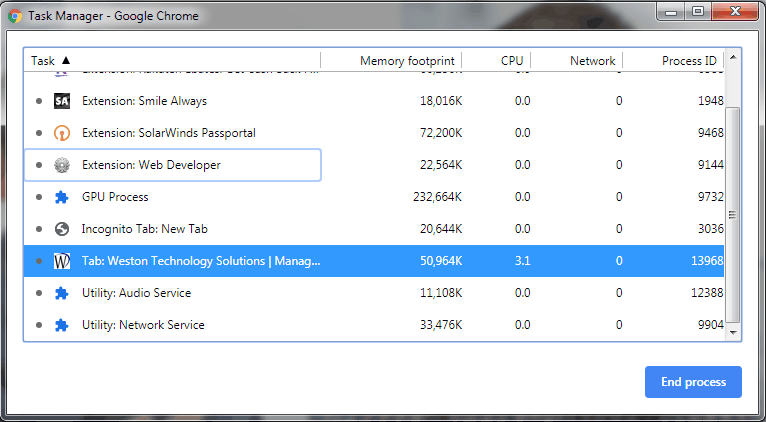Select Tab: Weston Technology Solutions row

click(374, 261)
